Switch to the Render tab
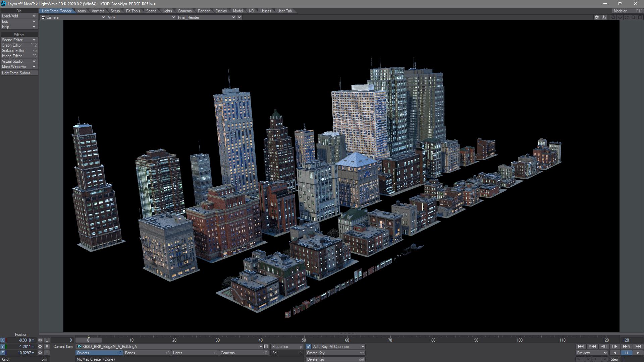The image size is (644, 362). [204, 11]
